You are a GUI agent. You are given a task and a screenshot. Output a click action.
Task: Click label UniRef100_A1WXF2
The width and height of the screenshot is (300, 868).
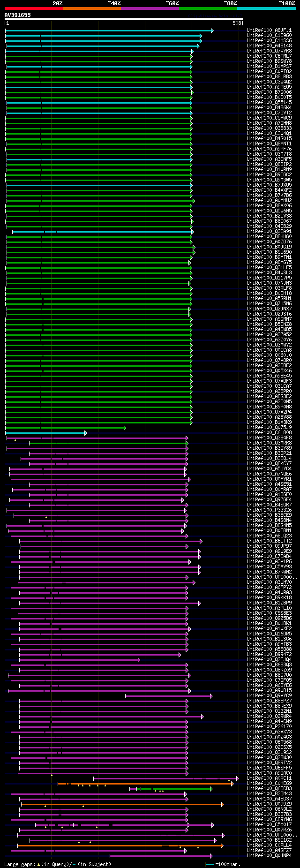269,629
